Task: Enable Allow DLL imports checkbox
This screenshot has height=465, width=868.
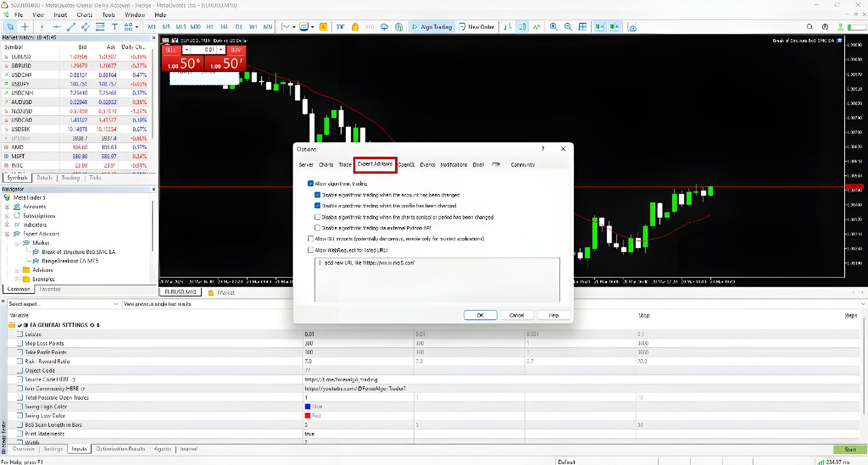Action: pyautogui.click(x=311, y=238)
